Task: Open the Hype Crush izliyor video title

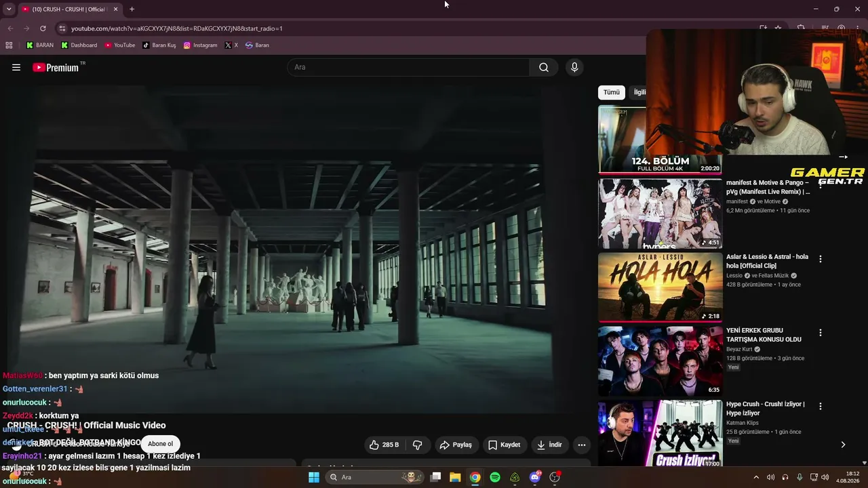Action: point(766,409)
